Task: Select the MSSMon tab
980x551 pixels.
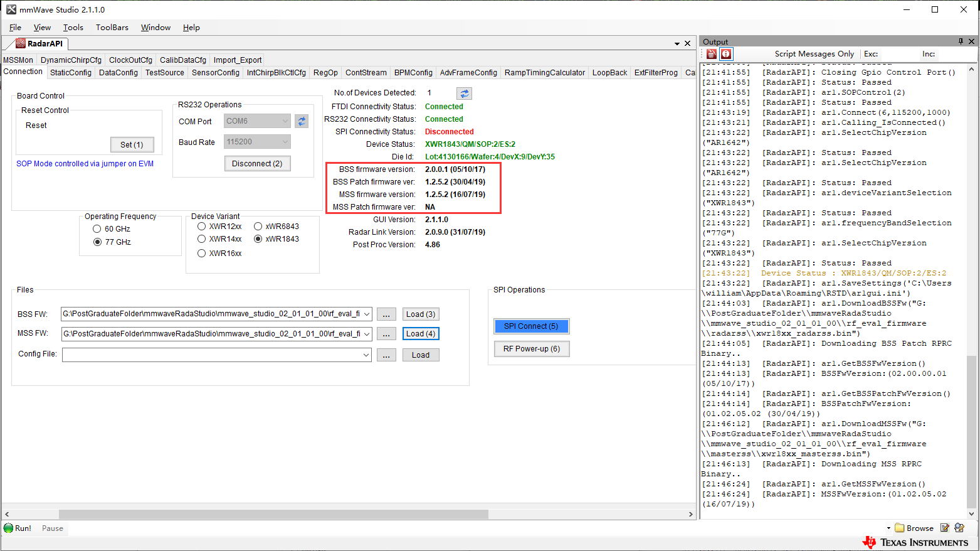Action: point(18,60)
